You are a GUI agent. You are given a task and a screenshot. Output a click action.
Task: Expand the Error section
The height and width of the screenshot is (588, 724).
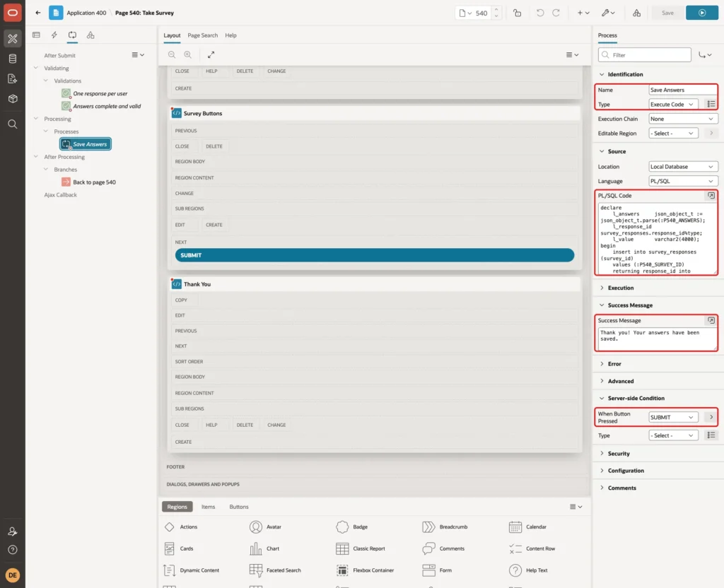tap(602, 364)
